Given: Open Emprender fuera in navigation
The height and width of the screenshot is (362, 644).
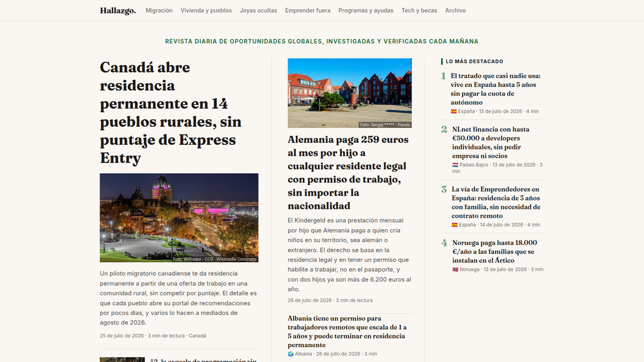Looking at the screenshot, I should pyautogui.click(x=308, y=11).
